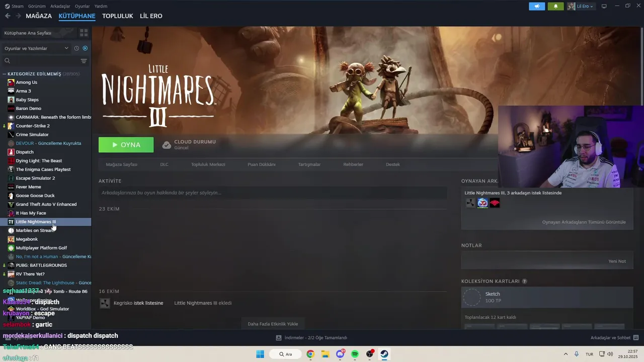The width and height of the screenshot is (644, 362).
Task: Click Yeni Not button
Action: coord(617,261)
